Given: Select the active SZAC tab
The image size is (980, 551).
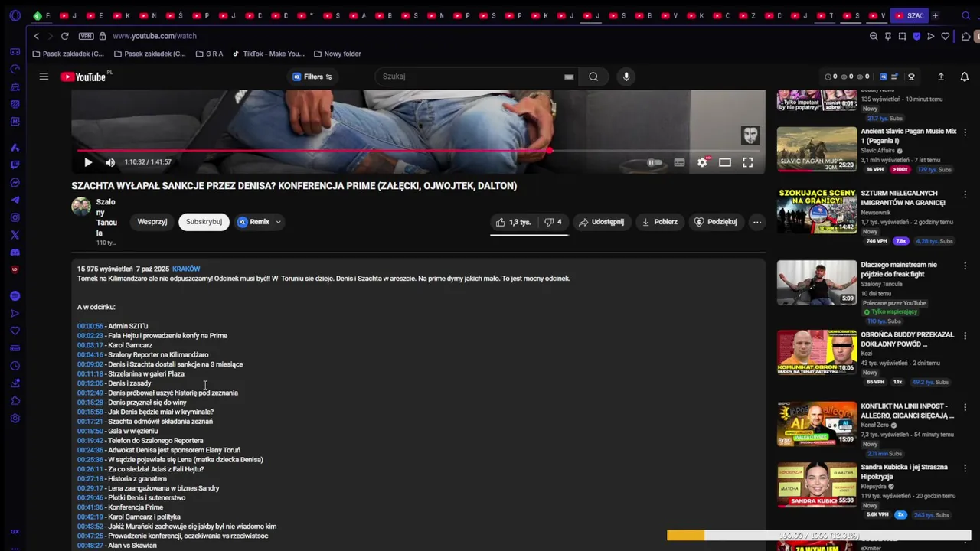Looking at the screenshot, I should (x=910, y=15).
